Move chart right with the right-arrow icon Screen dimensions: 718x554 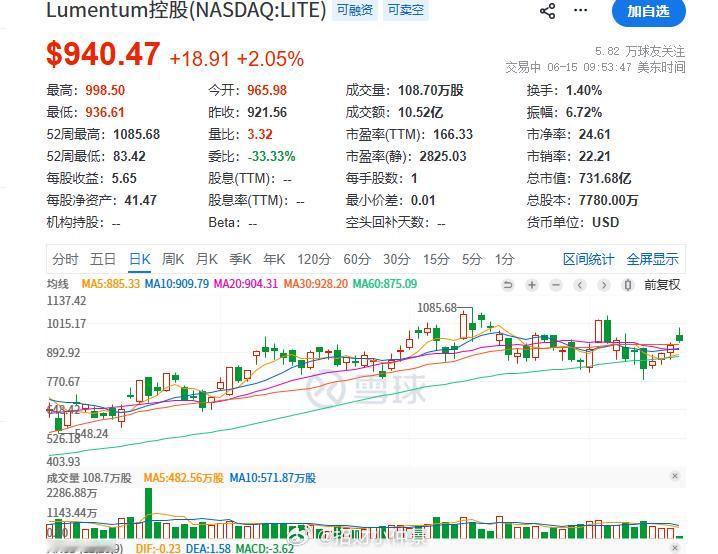click(604, 285)
